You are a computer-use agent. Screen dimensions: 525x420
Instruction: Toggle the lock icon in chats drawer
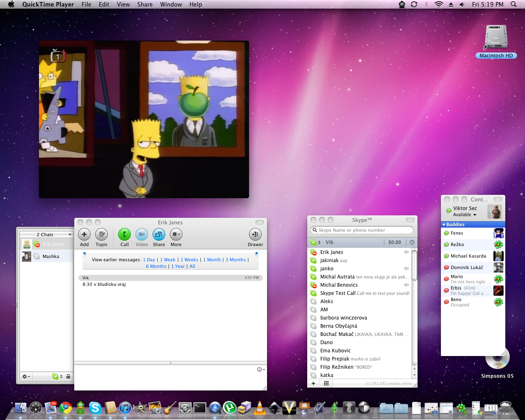pyautogui.click(x=68, y=377)
